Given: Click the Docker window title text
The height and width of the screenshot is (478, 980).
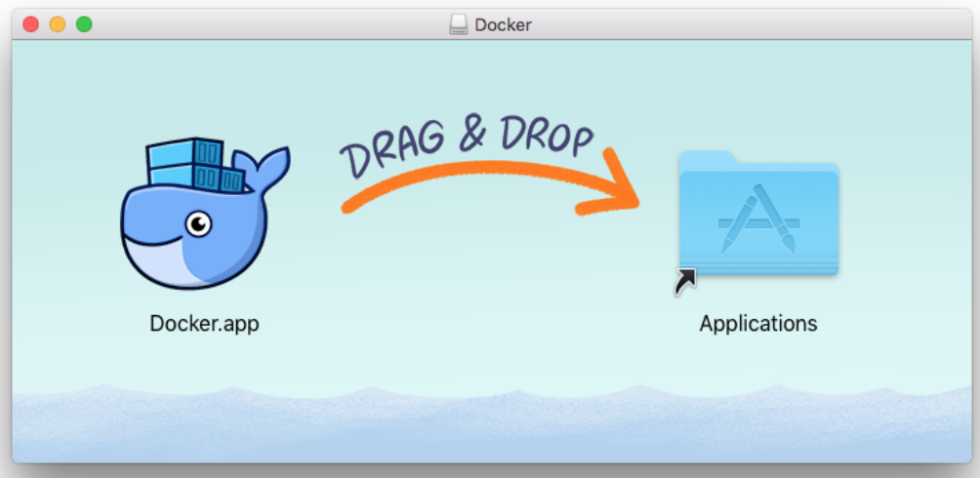Looking at the screenshot, I should (503, 25).
